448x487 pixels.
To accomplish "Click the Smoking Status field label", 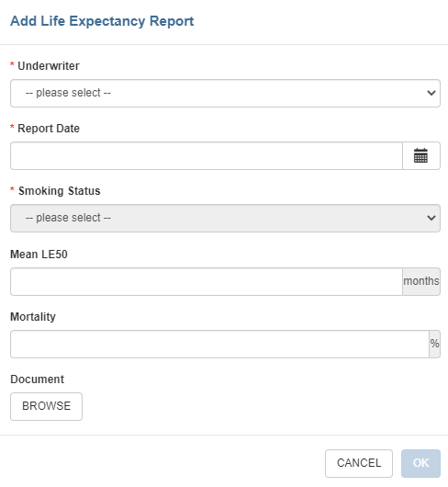I will [x=60, y=191].
